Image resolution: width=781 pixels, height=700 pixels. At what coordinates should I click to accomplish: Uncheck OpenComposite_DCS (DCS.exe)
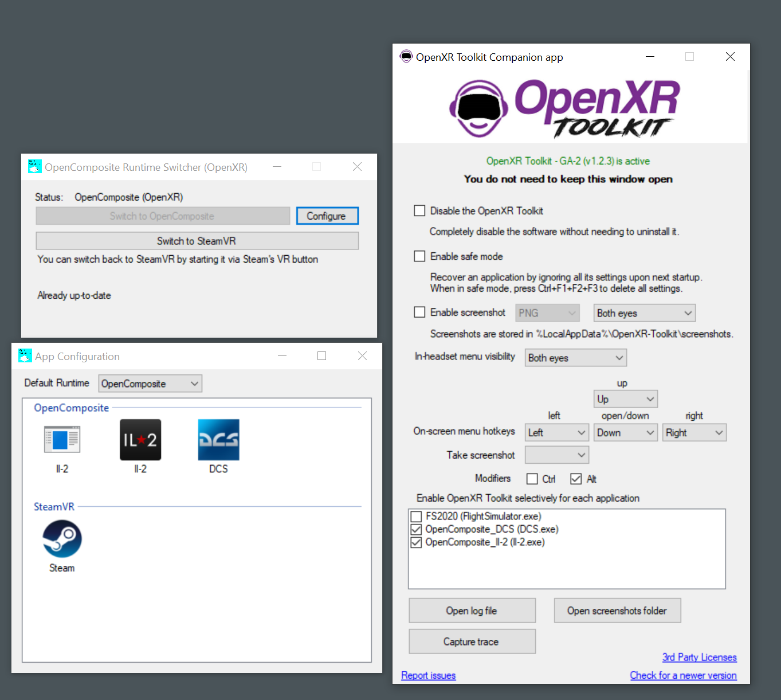(x=416, y=530)
